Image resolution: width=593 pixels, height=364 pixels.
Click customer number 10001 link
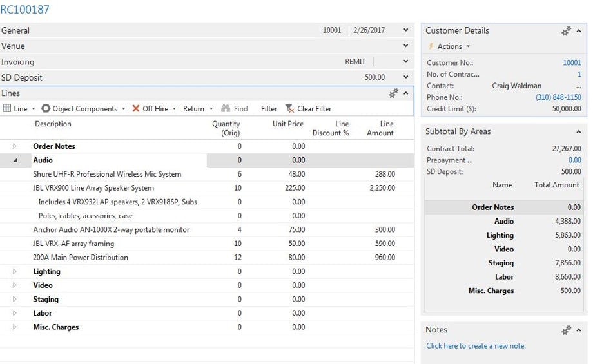point(572,62)
